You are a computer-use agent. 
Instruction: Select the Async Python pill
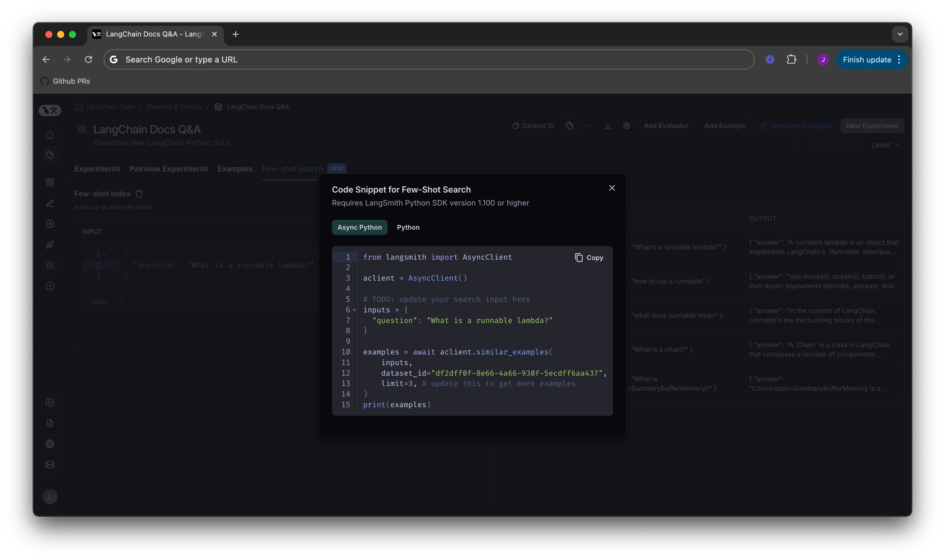tap(359, 227)
